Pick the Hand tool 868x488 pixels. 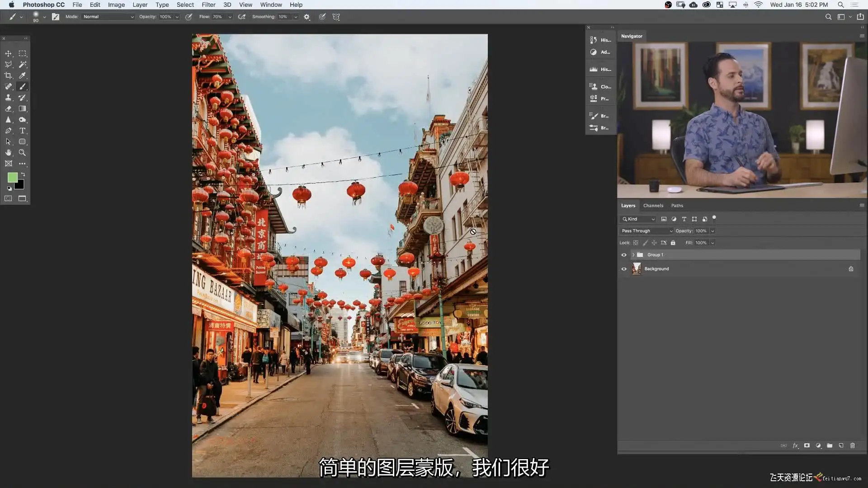8,153
